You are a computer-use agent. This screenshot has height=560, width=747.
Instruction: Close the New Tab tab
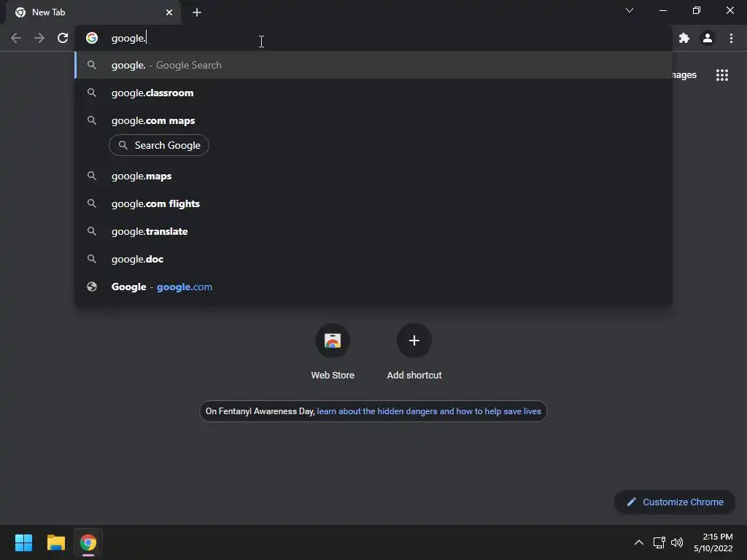(169, 12)
